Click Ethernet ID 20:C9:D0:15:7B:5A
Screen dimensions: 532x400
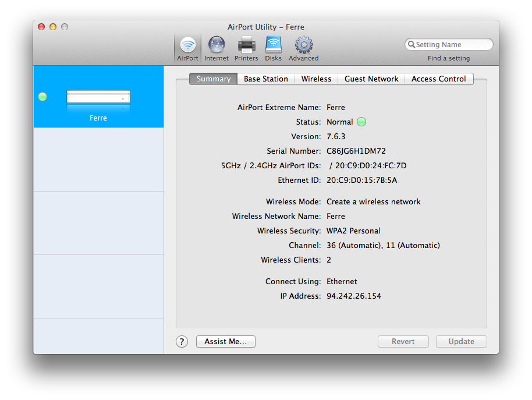(x=361, y=180)
